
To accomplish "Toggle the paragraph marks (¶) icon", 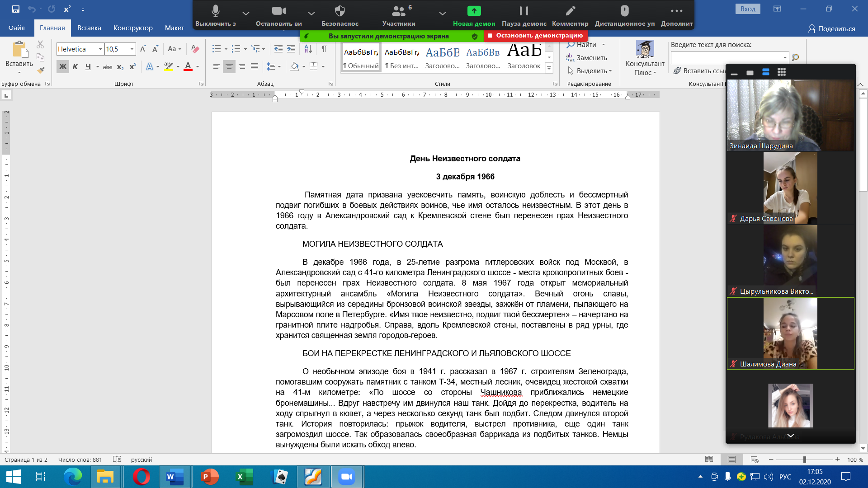I will click(x=324, y=49).
